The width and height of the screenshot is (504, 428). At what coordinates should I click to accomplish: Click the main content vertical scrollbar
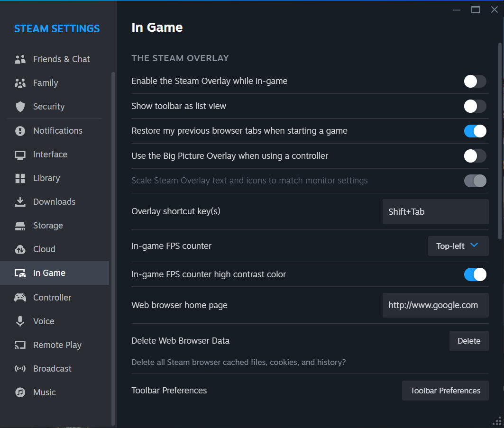tap(500, 141)
